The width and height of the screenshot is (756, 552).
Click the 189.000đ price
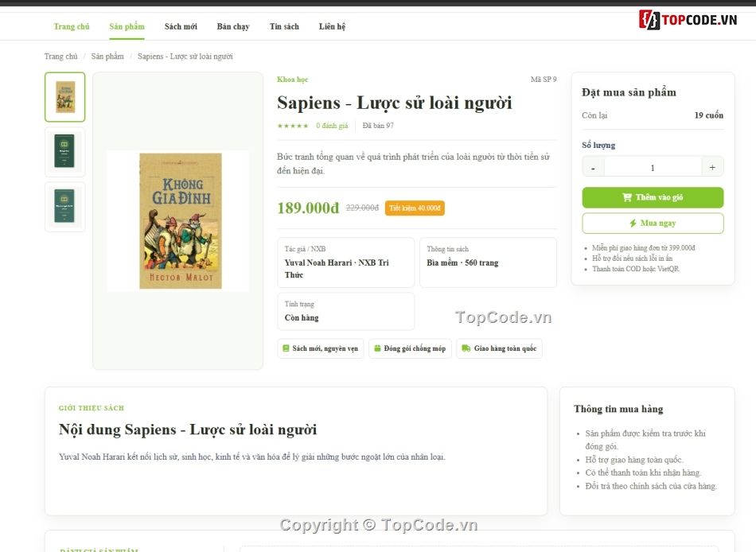308,208
